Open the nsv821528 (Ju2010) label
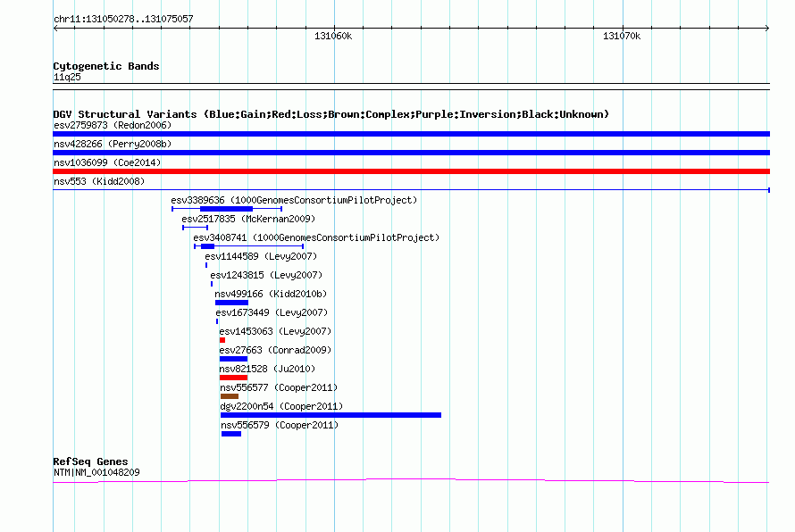 267,369
